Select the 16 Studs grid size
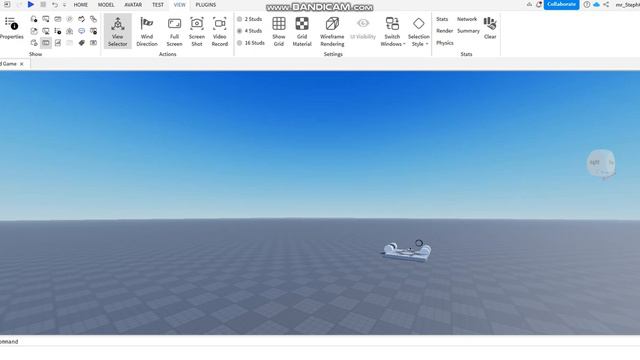The width and height of the screenshot is (640, 360). point(251,43)
